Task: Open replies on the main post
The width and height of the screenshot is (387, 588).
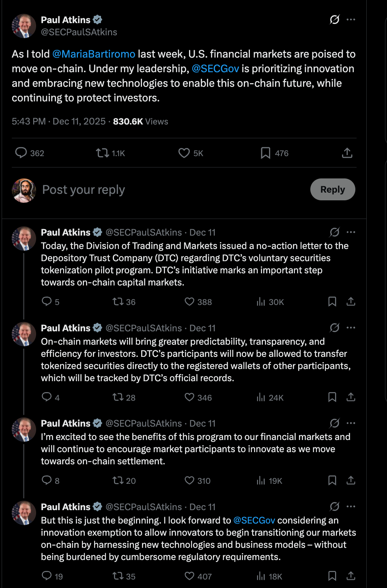Action: (21, 153)
